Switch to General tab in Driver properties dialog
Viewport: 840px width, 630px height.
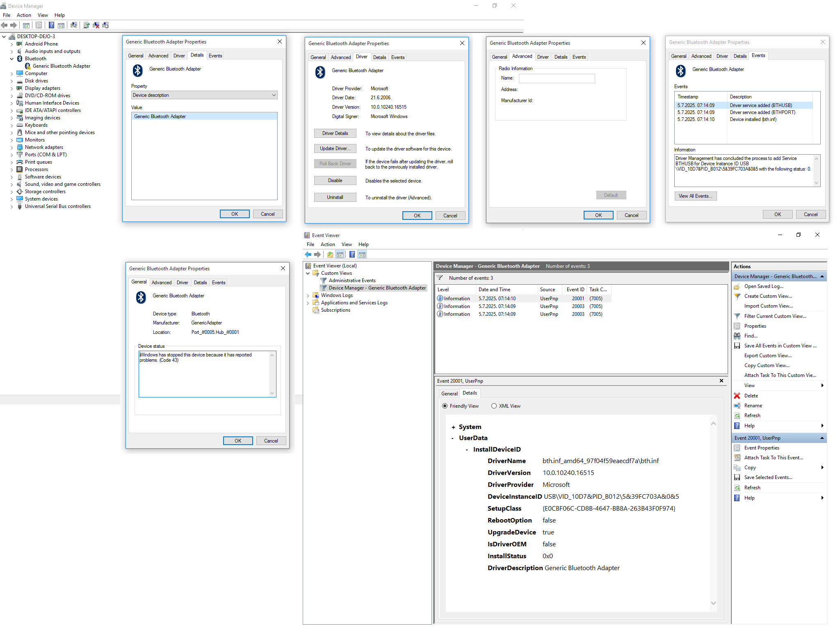318,57
